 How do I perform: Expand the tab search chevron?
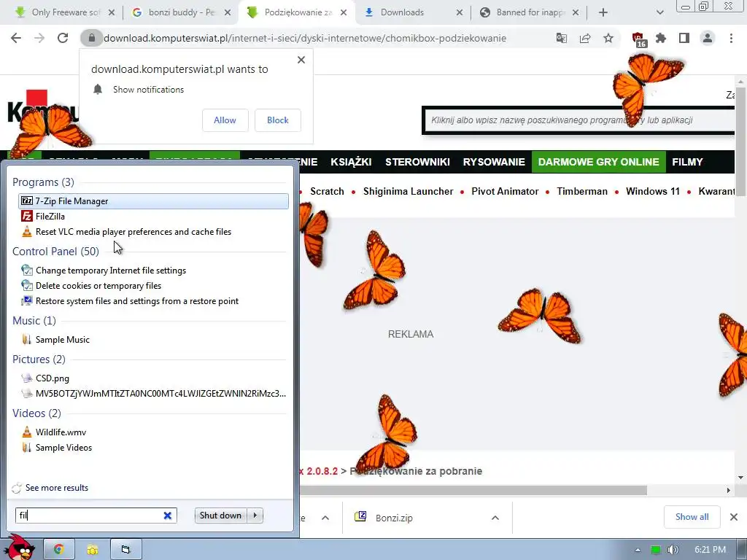(659, 12)
